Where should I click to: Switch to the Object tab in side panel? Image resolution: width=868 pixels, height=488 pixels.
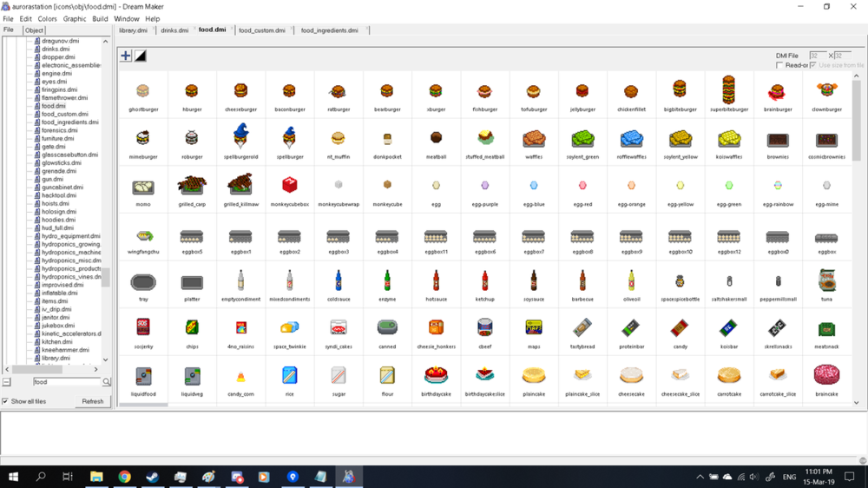pyautogui.click(x=34, y=30)
